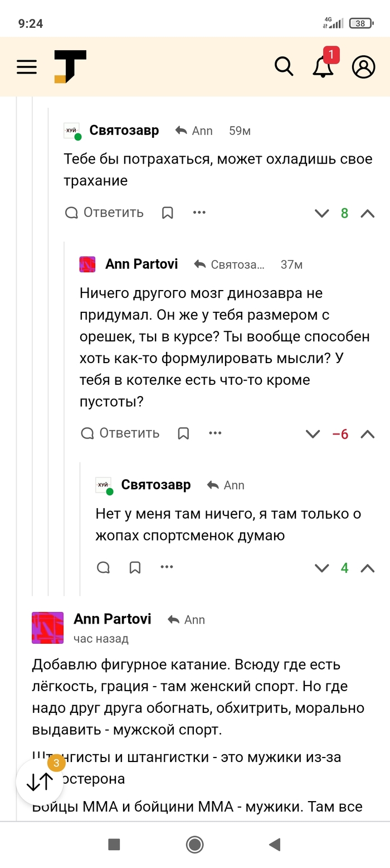Downvote first Святозавр comment
This screenshot has width=390, height=868.
(321, 213)
